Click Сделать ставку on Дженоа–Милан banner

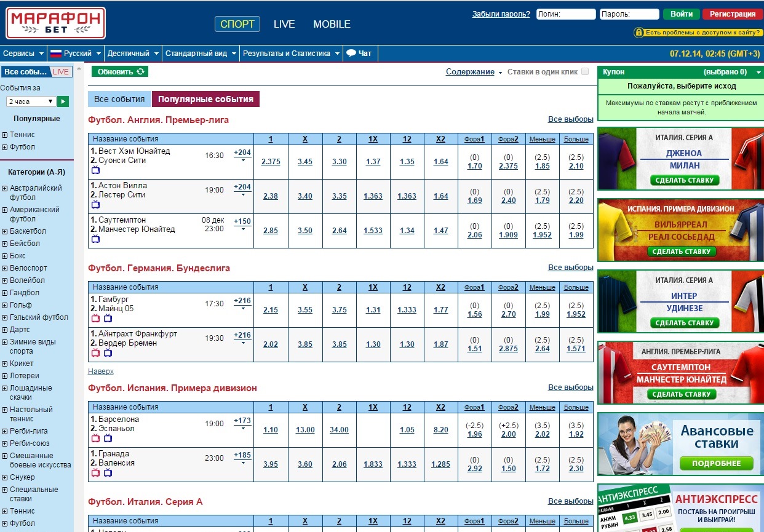coord(684,180)
